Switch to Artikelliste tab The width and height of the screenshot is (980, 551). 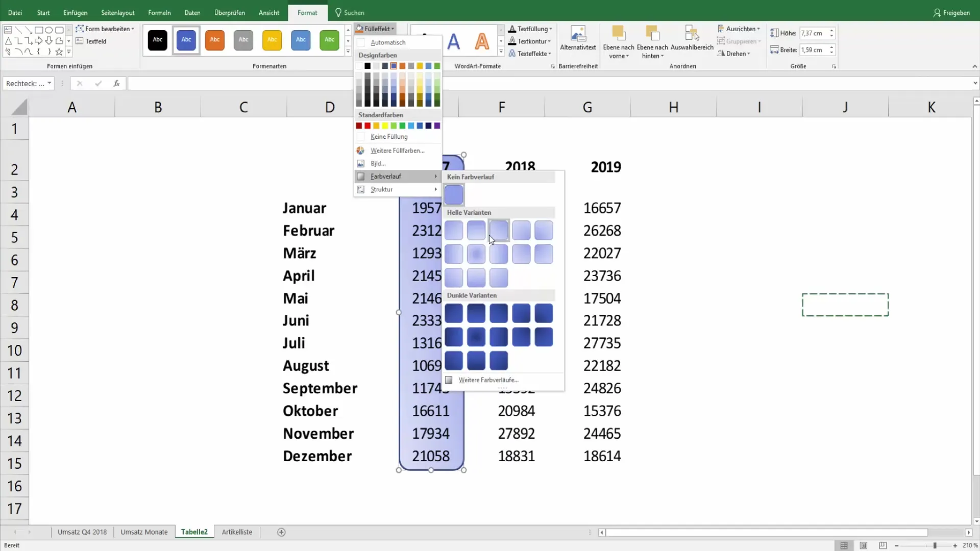point(237,532)
